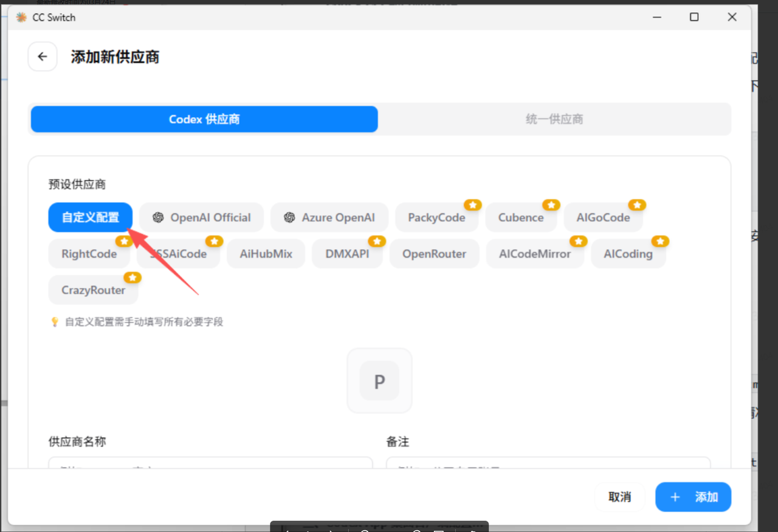Viewport: 778px width, 532px height.
Task: Click the star badge on CrazyRouter
Action: [x=132, y=278]
